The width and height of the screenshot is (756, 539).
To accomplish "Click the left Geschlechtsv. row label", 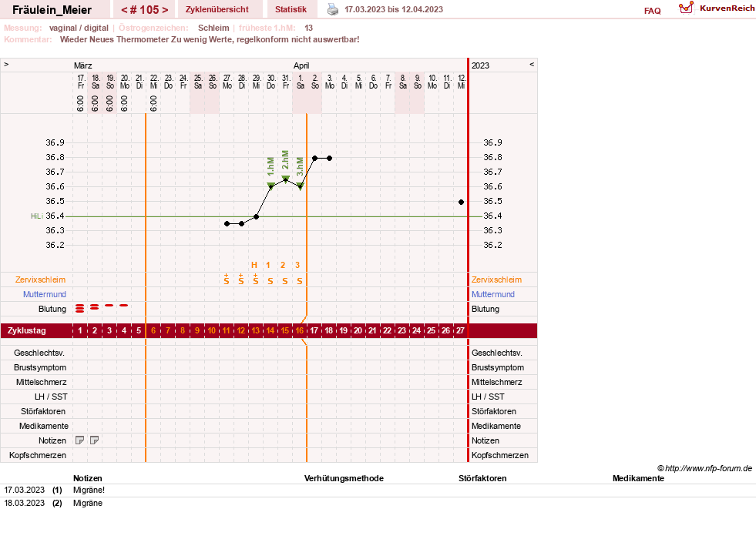I will [39, 353].
